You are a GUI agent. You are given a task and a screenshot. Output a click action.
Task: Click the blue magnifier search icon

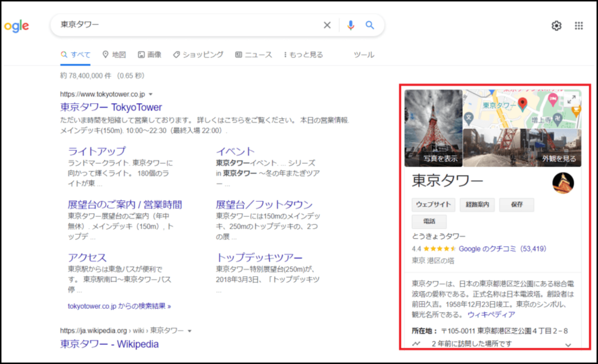tap(370, 25)
